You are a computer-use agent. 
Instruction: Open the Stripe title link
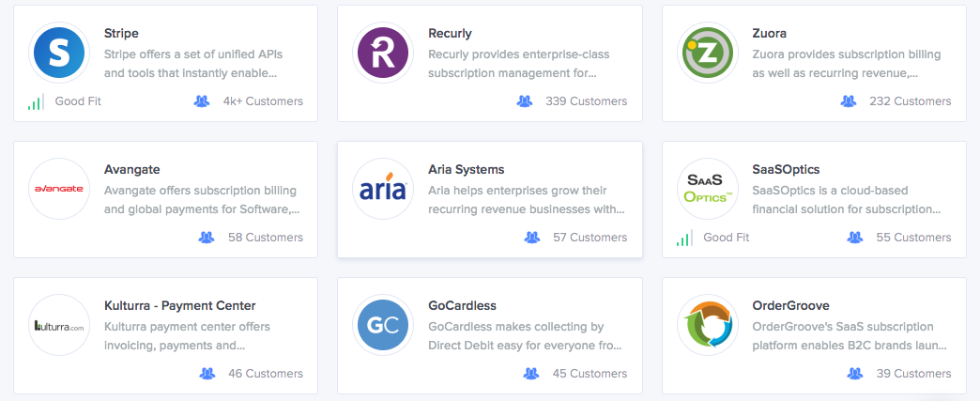click(x=121, y=33)
